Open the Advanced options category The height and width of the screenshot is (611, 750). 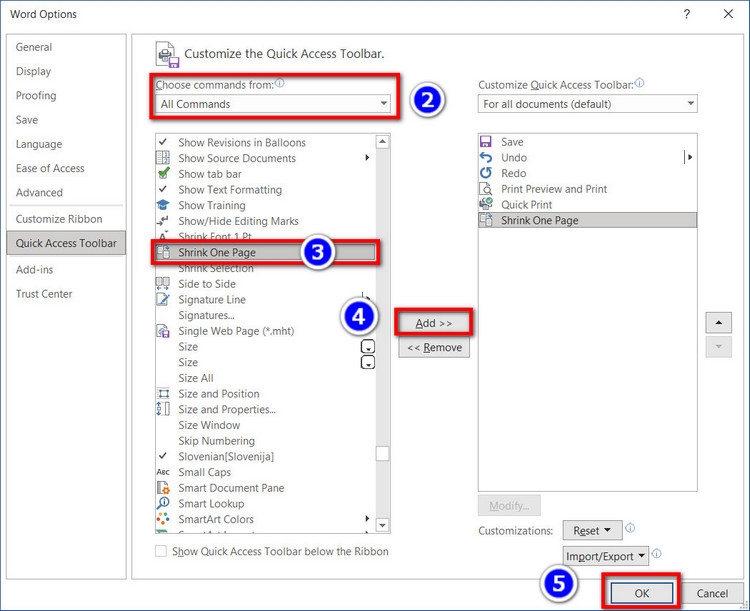pos(39,192)
